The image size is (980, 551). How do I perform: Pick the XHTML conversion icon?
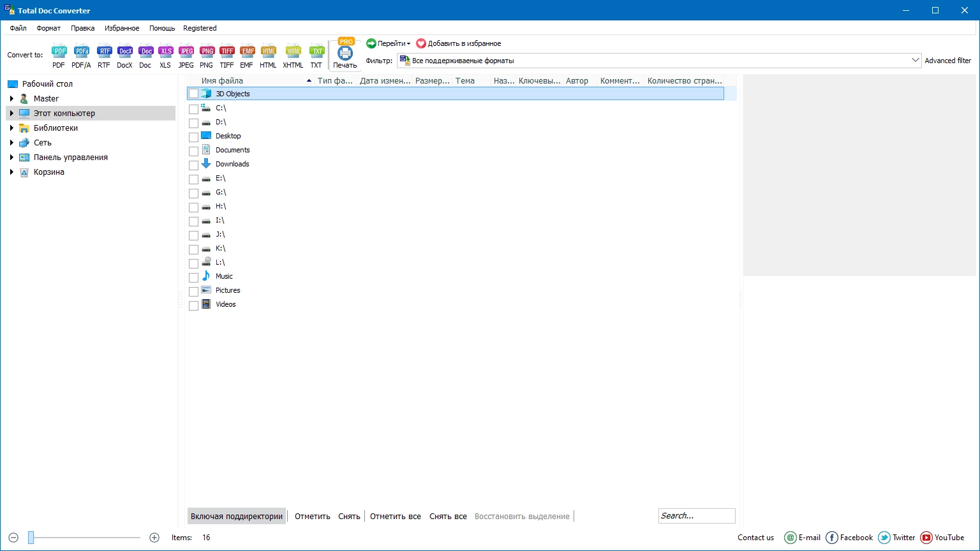click(x=293, y=56)
